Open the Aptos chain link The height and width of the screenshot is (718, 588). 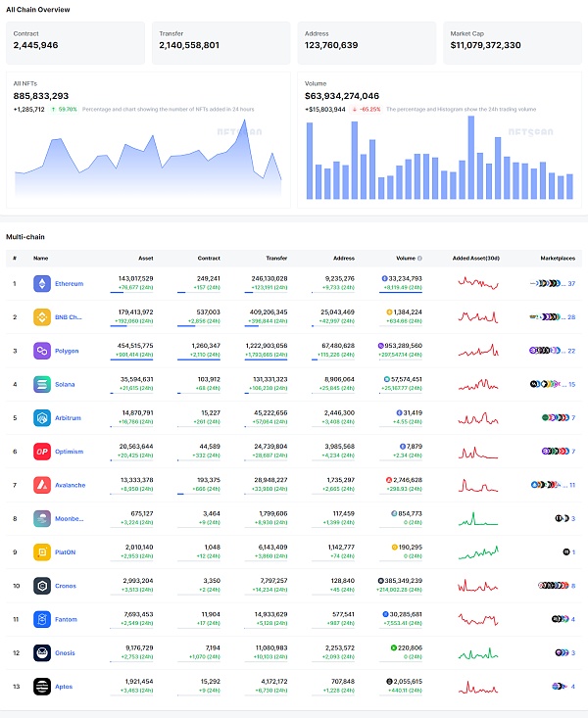coord(64,687)
